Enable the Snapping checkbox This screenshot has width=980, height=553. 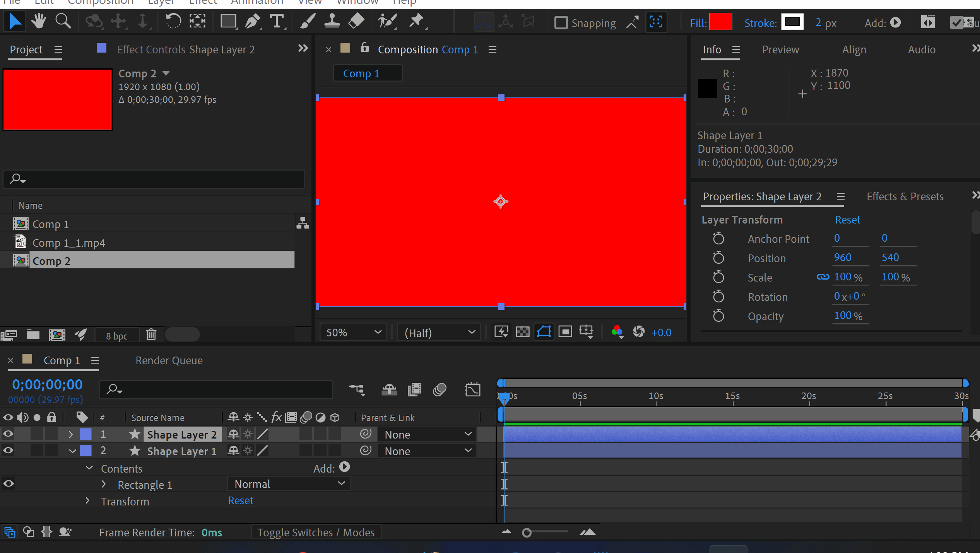(x=561, y=23)
